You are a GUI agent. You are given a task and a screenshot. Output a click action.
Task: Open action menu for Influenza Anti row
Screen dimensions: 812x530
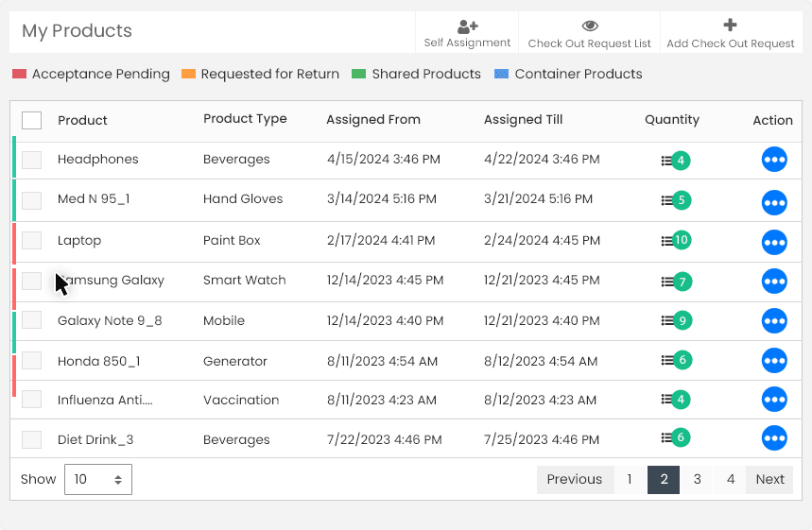pos(774,400)
